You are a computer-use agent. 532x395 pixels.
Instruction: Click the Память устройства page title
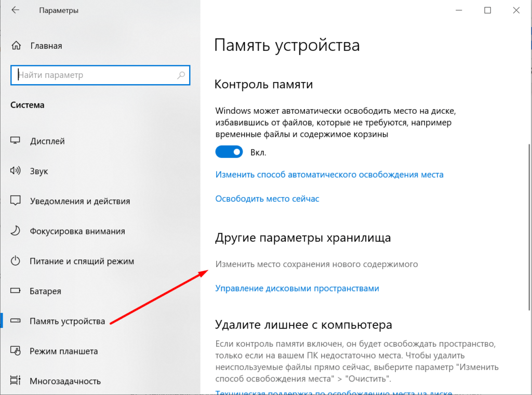(287, 45)
